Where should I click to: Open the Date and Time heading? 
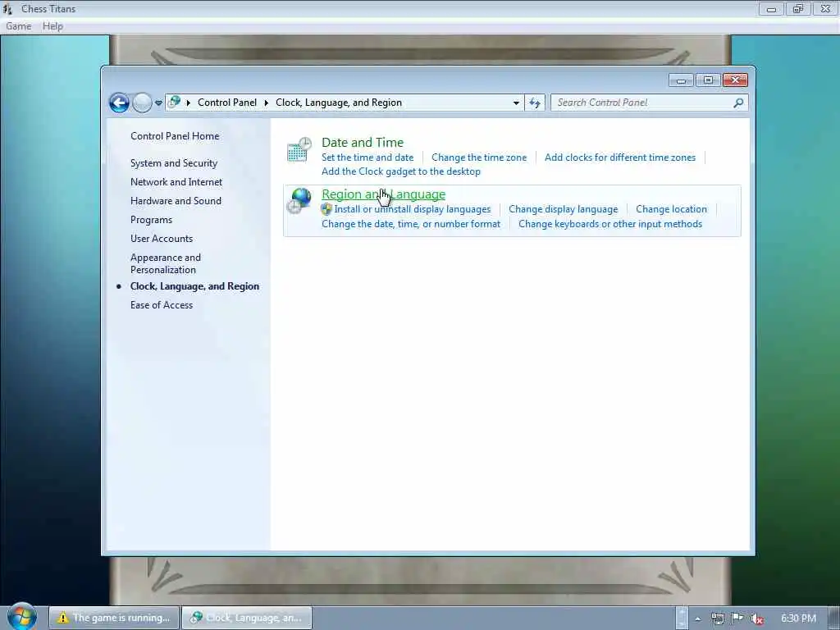[363, 143]
